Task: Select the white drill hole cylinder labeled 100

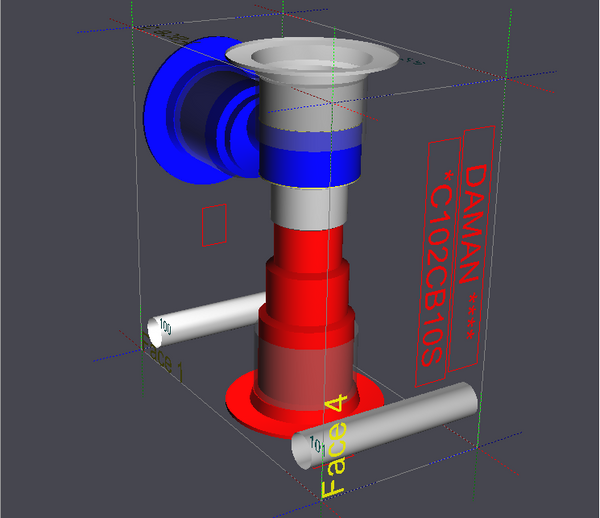Action: tap(207, 319)
